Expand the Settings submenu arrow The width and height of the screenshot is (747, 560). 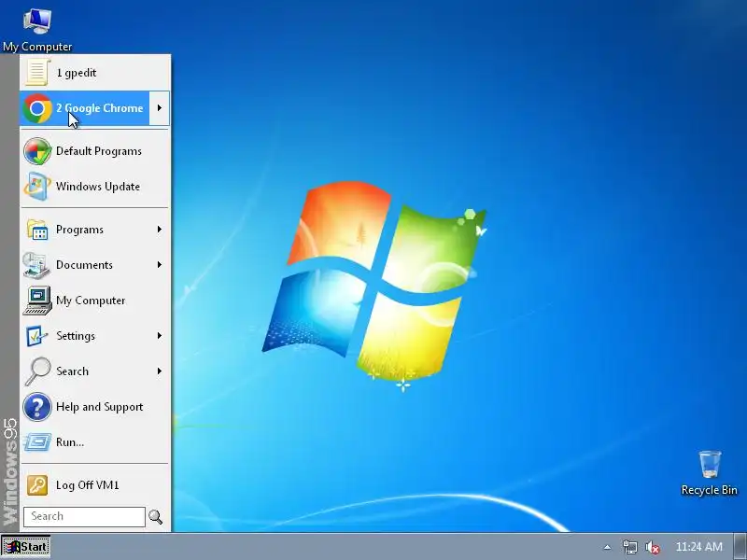click(160, 336)
